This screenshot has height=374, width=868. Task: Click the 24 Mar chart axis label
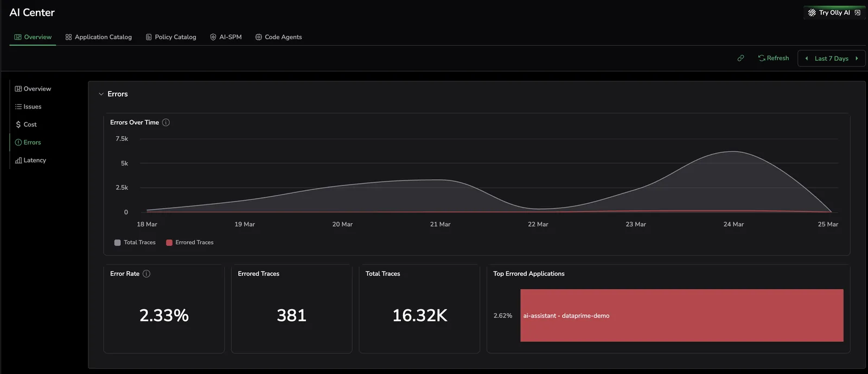point(733,224)
